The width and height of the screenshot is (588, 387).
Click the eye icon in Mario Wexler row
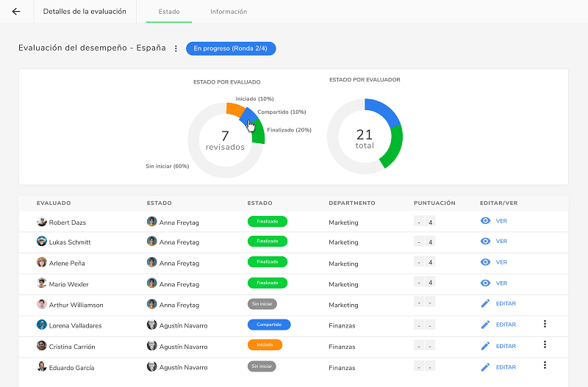coord(485,283)
